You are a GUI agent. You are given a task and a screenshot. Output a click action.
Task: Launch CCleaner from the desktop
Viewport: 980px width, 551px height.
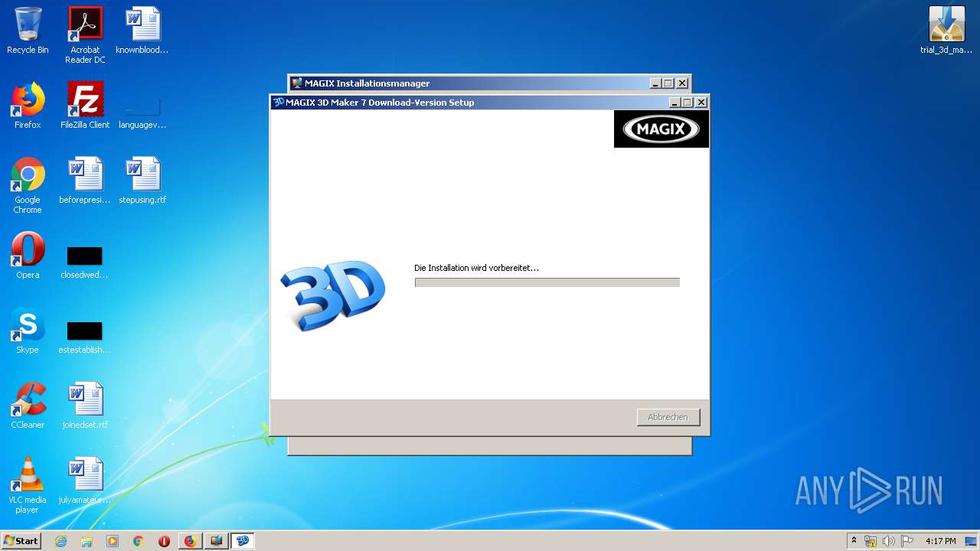point(28,406)
